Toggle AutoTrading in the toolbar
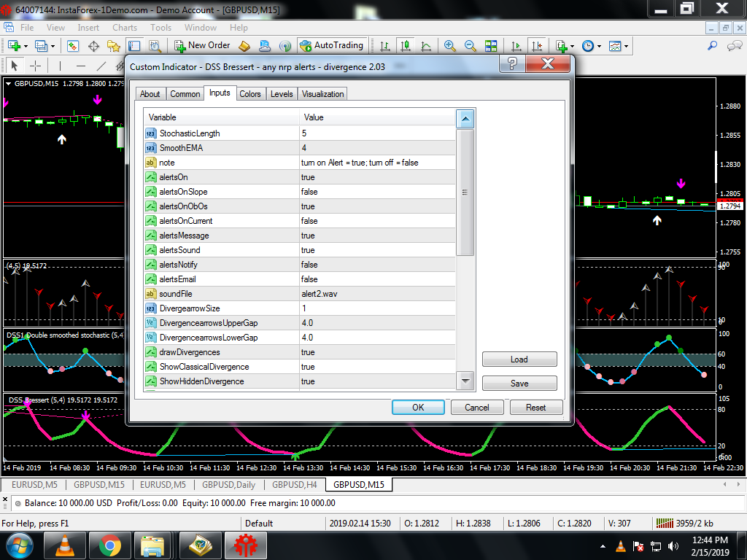Viewport: 747px width, 560px height. click(331, 45)
